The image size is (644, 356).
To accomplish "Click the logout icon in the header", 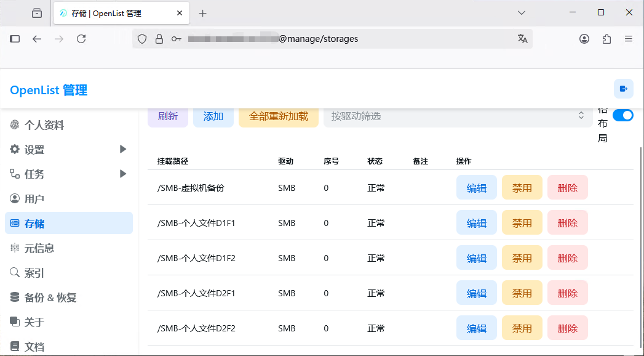I will [623, 89].
